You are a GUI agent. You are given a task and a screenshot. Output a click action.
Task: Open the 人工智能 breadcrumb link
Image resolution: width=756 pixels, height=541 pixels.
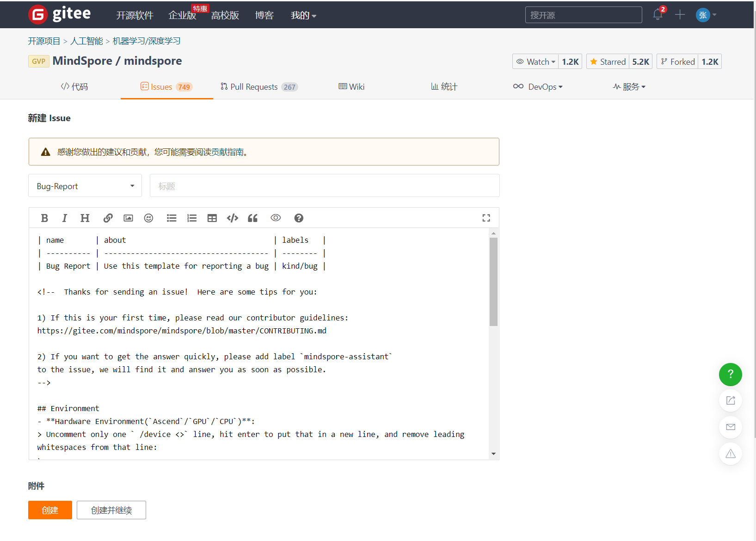[86, 41]
